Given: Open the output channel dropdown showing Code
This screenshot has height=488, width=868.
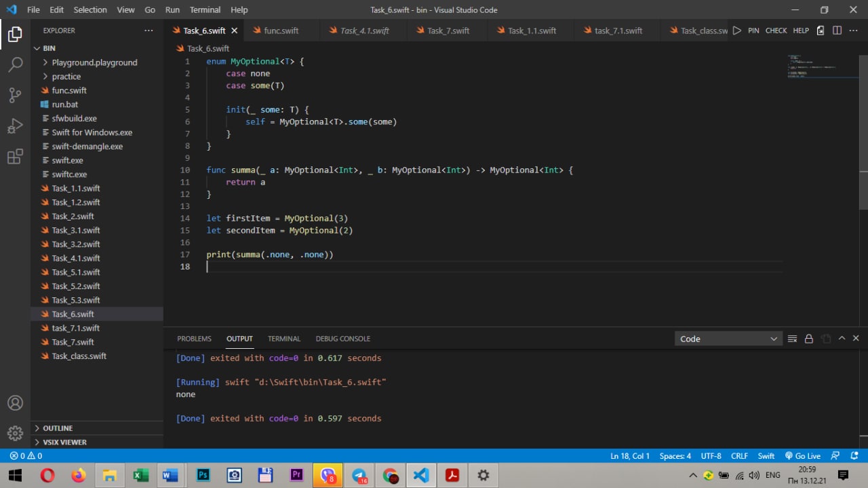Looking at the screenshot, I should pyautogui.click(x=728, y=339).
